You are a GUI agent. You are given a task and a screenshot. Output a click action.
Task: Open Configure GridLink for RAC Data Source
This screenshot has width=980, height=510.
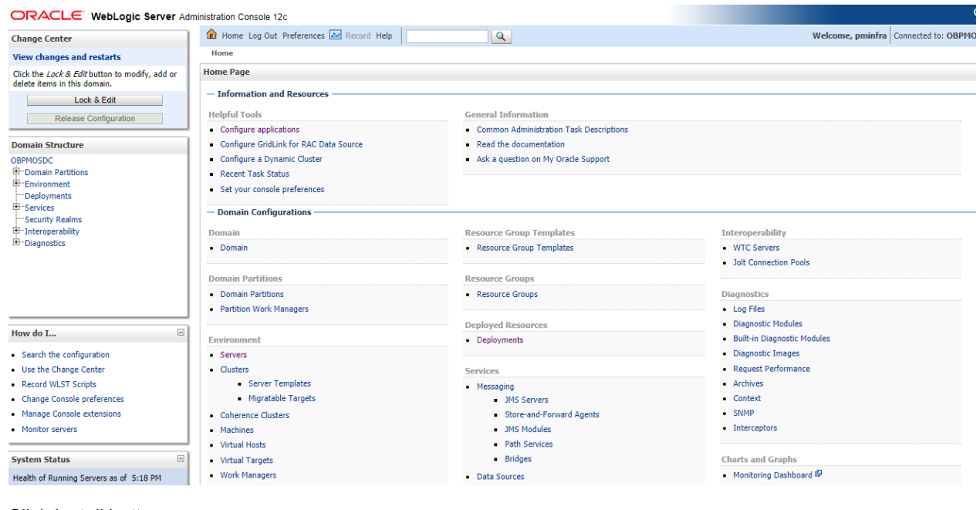tap(292, 144)
